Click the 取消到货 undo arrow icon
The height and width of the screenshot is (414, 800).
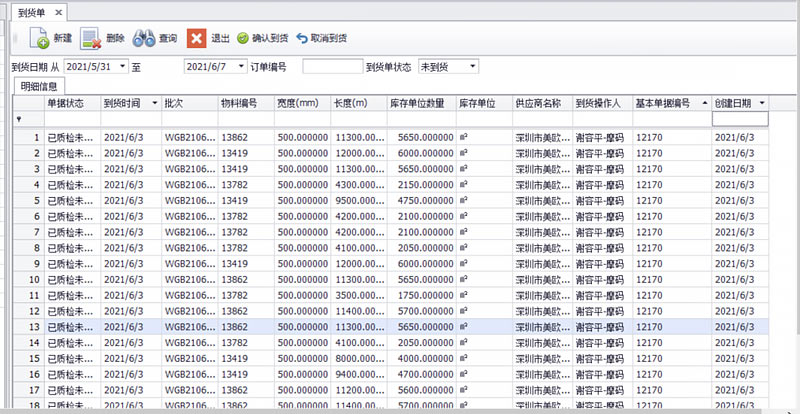302,39
